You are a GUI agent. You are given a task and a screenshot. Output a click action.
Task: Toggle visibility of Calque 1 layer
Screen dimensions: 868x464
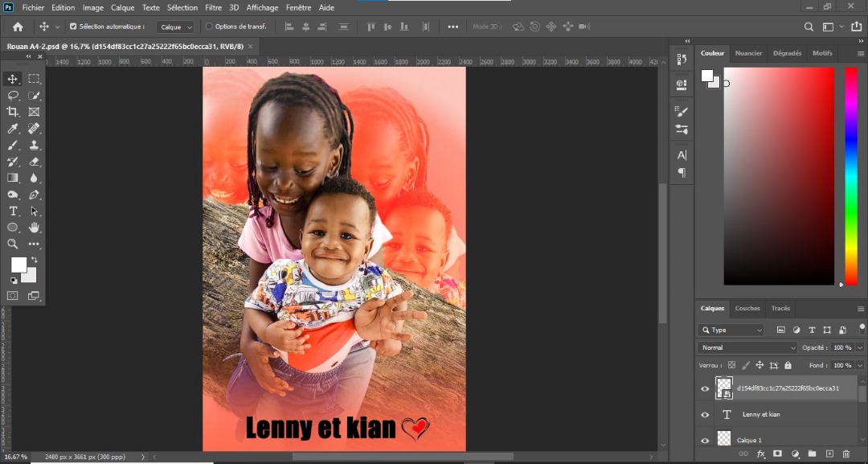pyautogui.click(x=705, y=440)
